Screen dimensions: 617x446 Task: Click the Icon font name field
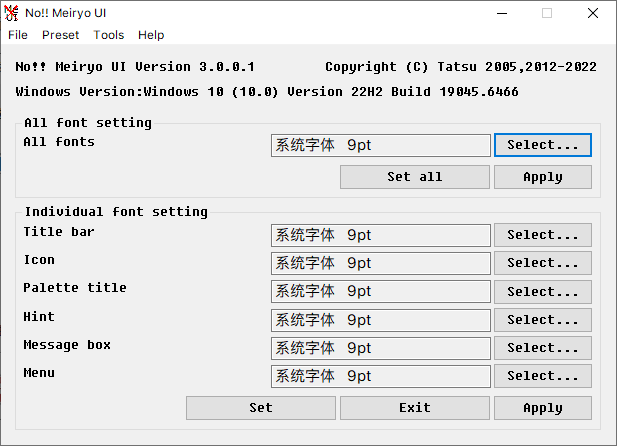pos(381,263)
